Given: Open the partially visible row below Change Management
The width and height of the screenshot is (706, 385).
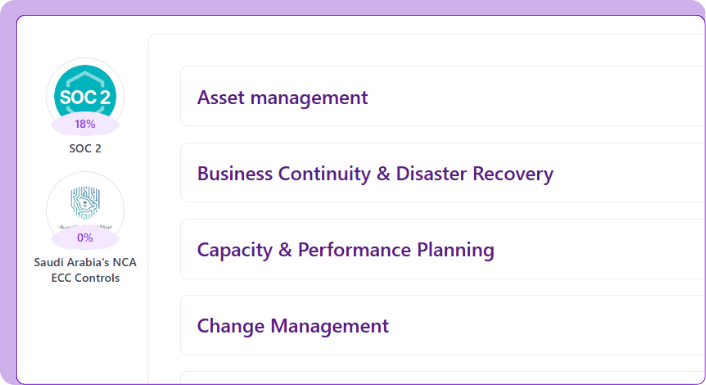Looking at the screenshot, I should click(443, 378).
